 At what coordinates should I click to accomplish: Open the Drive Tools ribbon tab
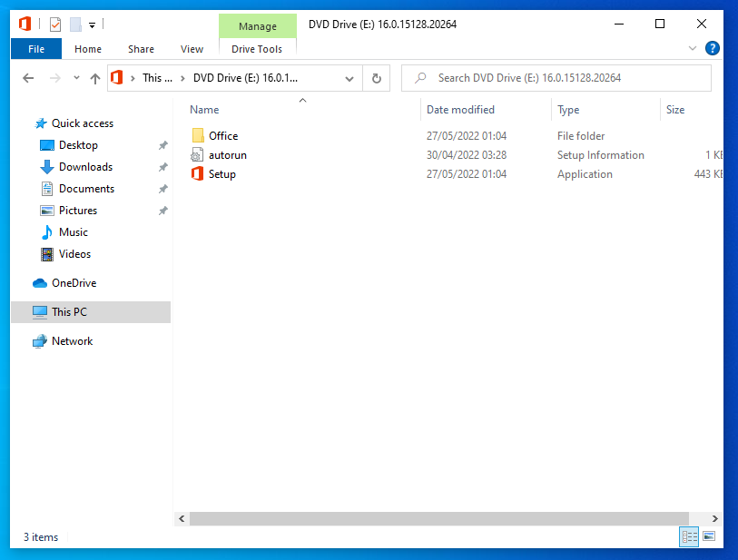pyautogui.click(x=257, y=49)
